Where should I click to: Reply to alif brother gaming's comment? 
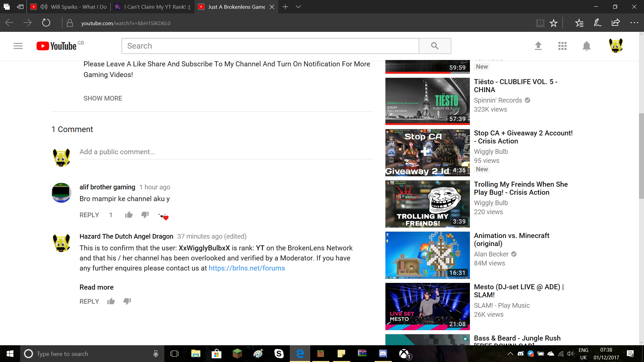coord(89,215)
